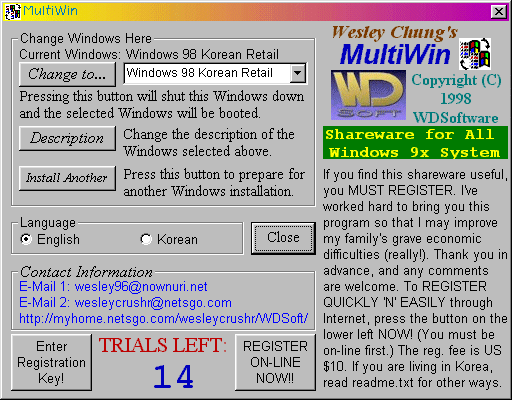The image size is (512, 400).
Task: Click the Description button
Action: 67,138
